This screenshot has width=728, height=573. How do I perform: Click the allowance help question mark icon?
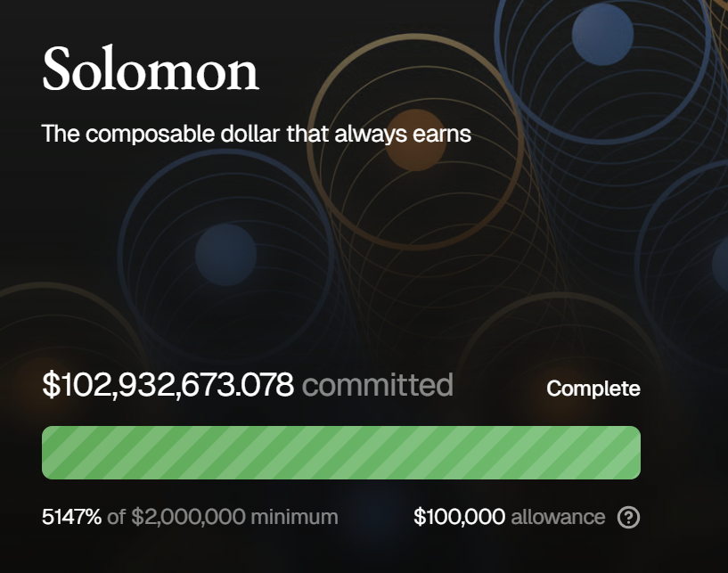(628, 517)
